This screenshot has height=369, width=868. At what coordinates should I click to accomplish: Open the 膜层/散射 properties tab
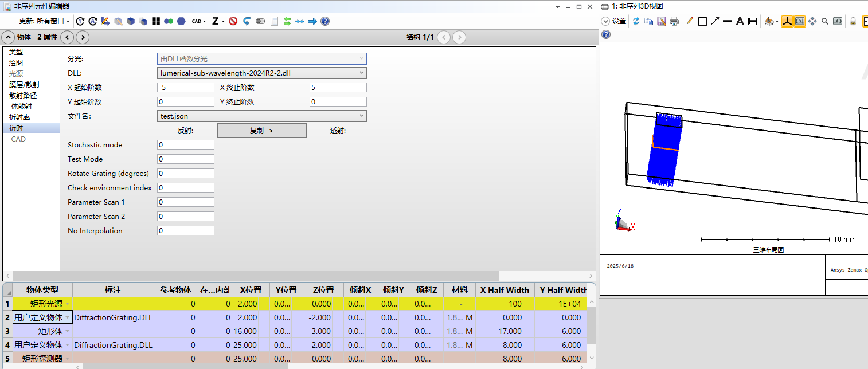coord(24,84)
